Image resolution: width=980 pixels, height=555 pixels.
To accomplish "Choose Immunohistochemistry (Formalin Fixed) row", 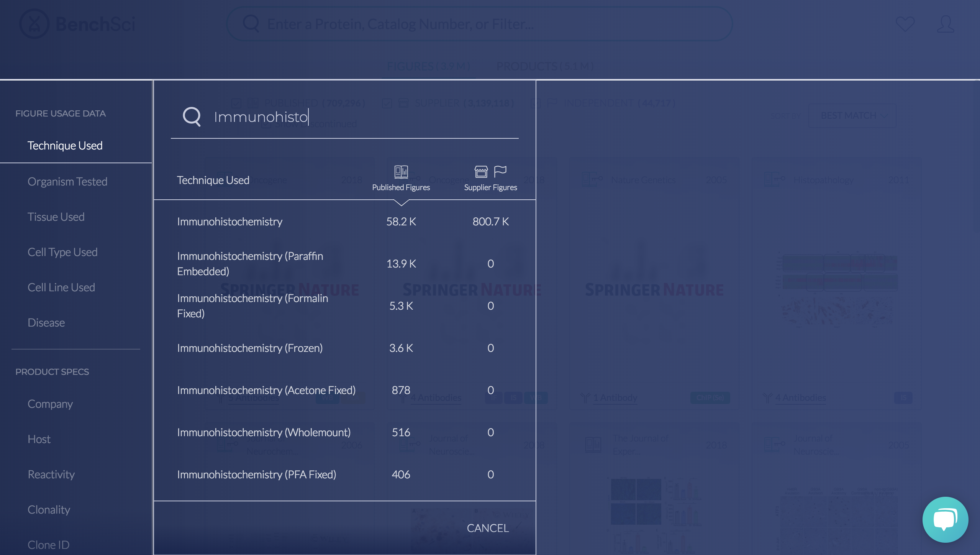I will click(345, 306).
